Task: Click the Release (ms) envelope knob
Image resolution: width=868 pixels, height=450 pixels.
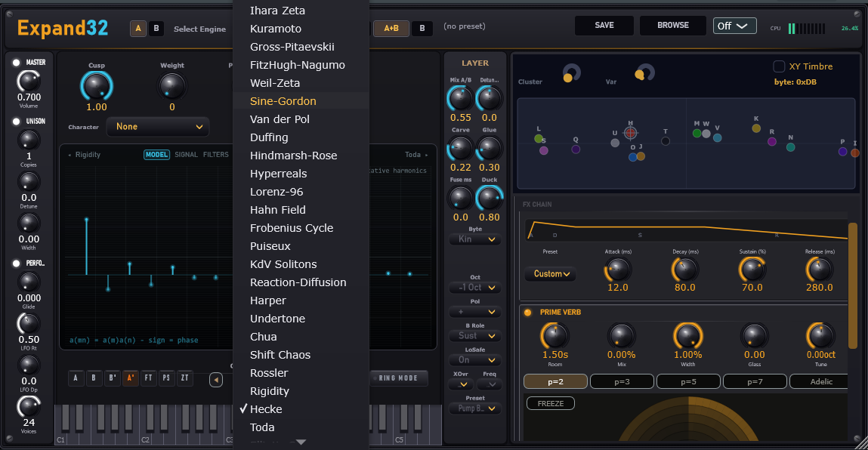Action: pyautogui.click(x=820, y=270)
